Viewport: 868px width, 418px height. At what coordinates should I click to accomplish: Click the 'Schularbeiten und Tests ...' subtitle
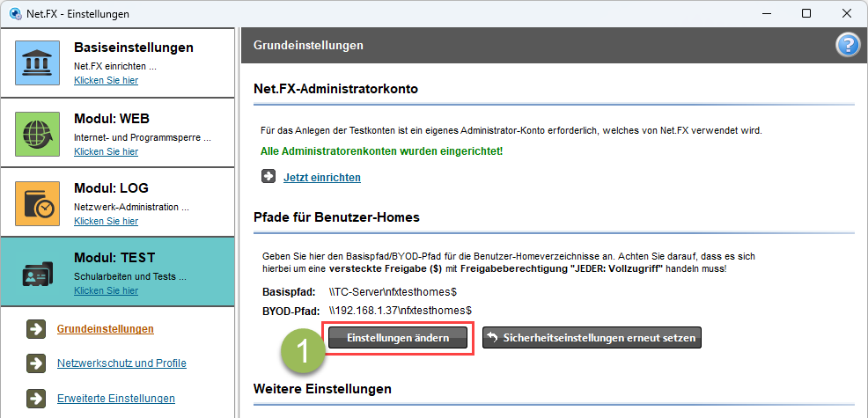[x=130, y=276]
